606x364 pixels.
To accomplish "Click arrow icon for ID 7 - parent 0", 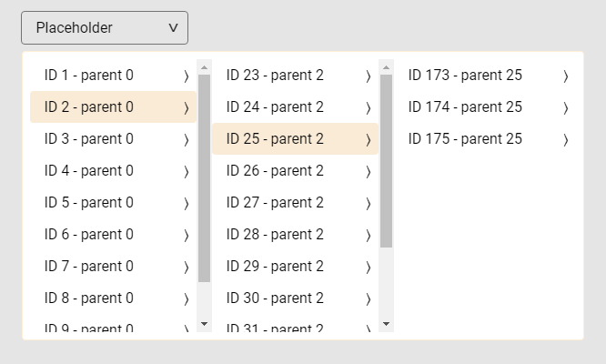I will [186, 268].
